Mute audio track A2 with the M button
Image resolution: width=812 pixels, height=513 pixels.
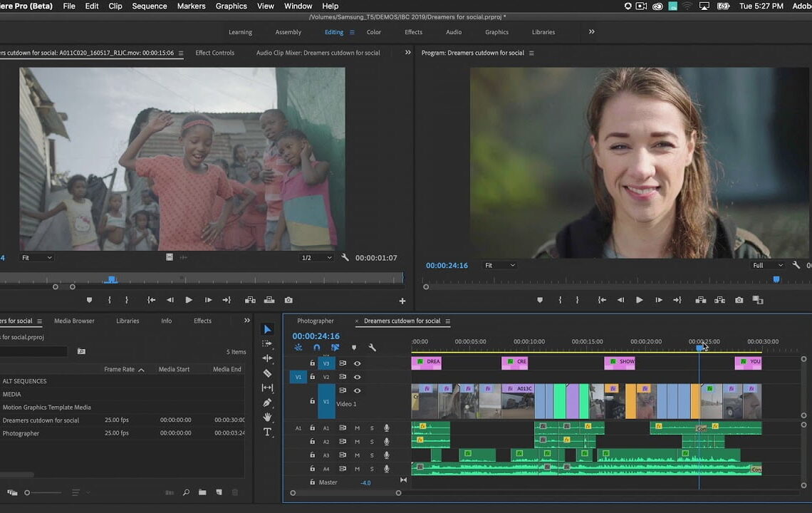tap(356, 441)
